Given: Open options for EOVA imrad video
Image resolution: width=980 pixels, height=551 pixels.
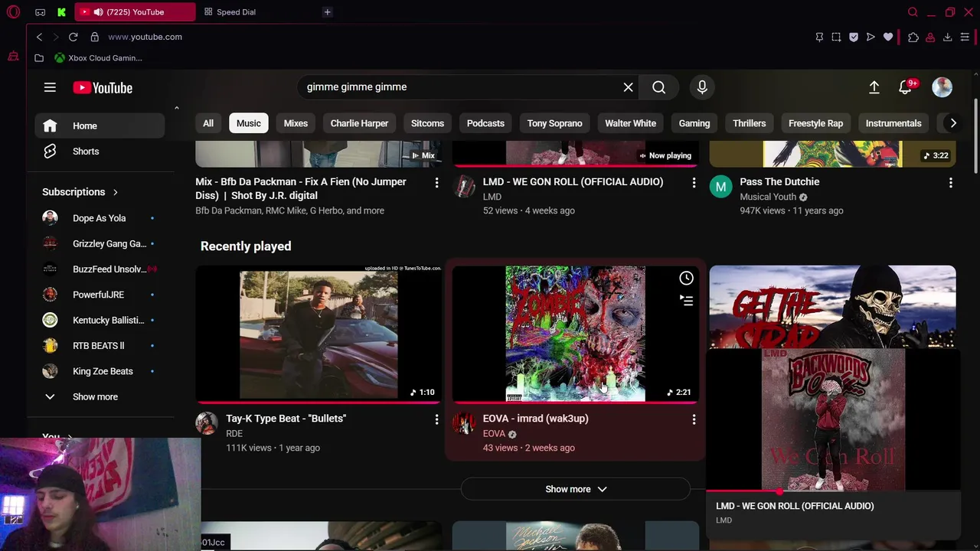Looking at the screenshot, I should (694, 419).
